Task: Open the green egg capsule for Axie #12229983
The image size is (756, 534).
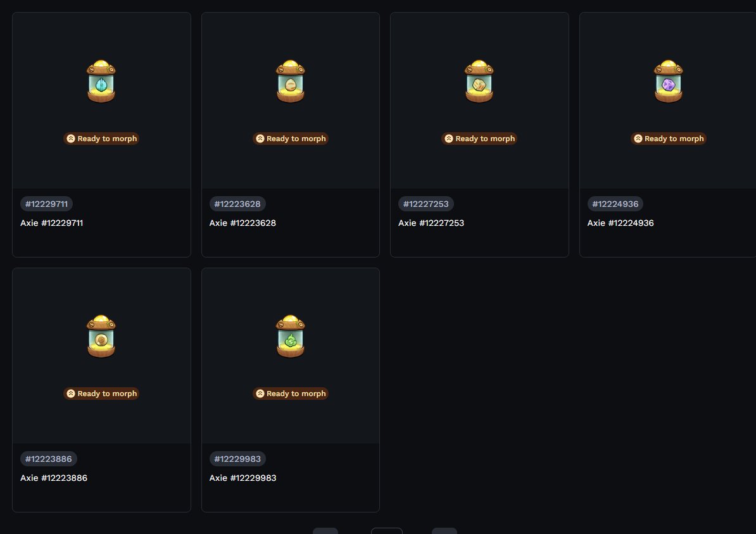Action: coord(290,337)
